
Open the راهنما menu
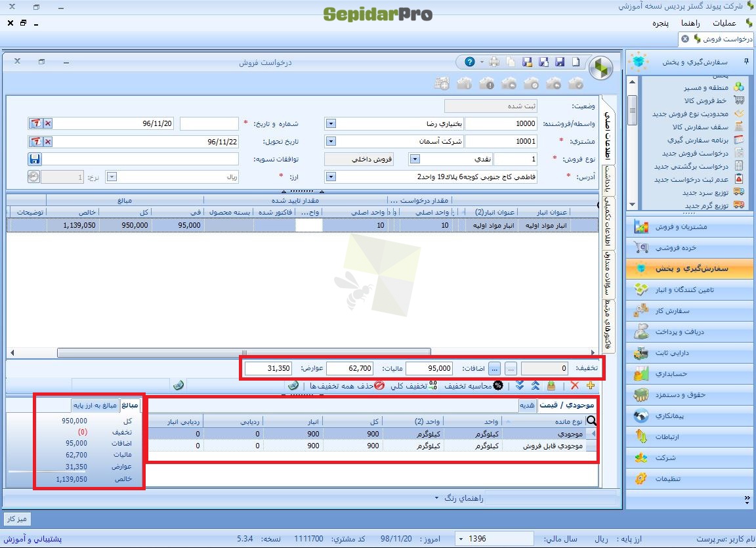pos(690,23)
